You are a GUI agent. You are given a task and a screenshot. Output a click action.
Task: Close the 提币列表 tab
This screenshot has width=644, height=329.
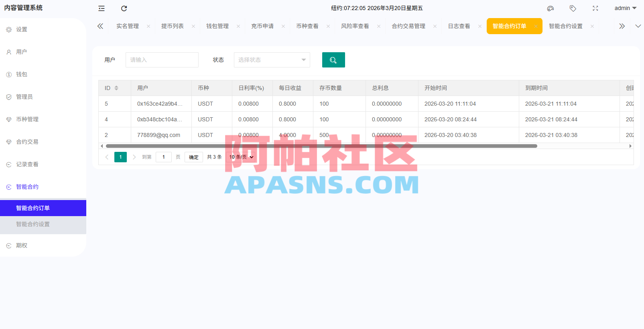pos(193,26)
